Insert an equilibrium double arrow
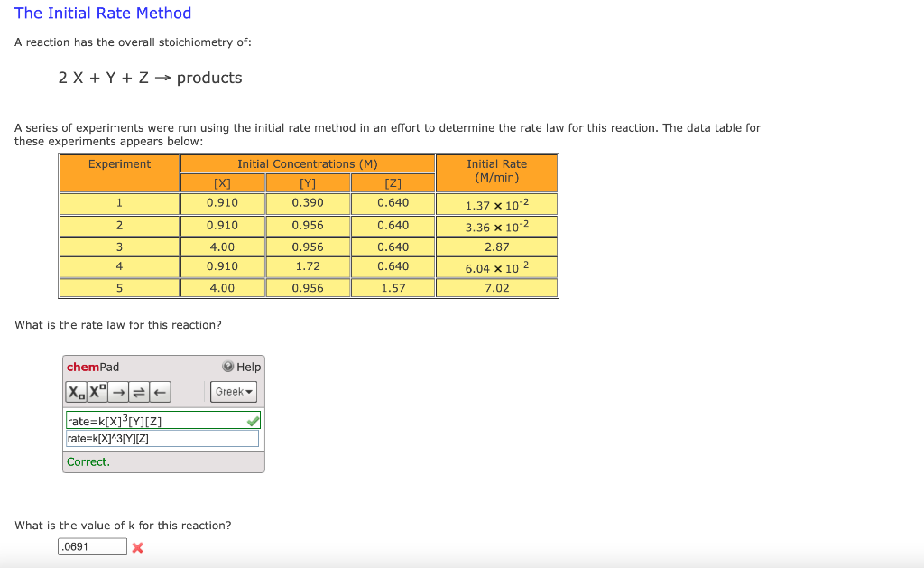 click(139, 392)
